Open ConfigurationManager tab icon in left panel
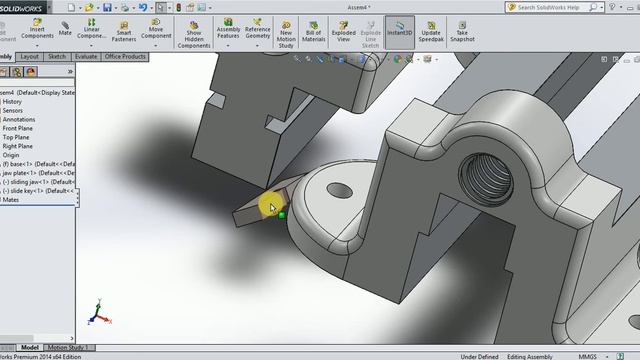The height and width of the screenshot is (360, 640). (x=17, y=72)
